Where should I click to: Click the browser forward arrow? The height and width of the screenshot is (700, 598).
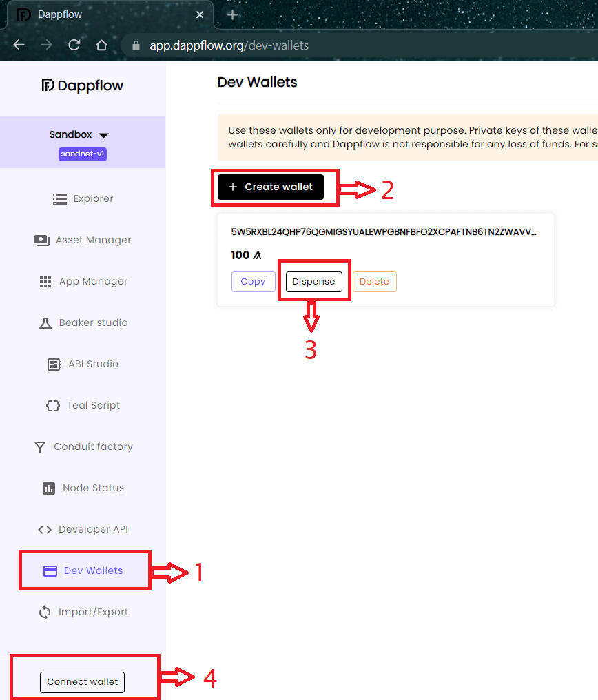point(46,45)
